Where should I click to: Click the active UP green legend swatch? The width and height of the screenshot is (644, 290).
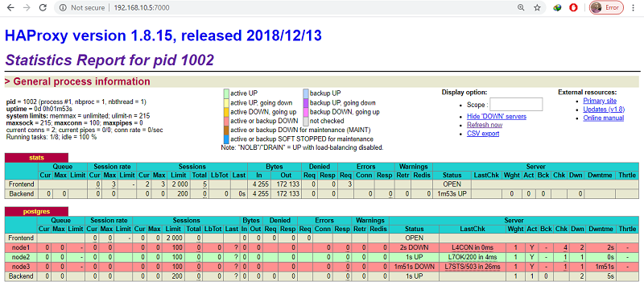[226, 93]
